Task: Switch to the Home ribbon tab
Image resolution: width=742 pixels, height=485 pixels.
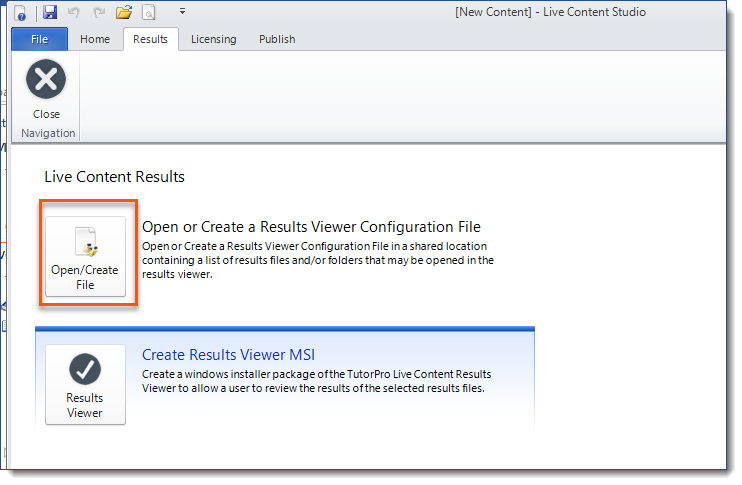Action: pos(95,39)
